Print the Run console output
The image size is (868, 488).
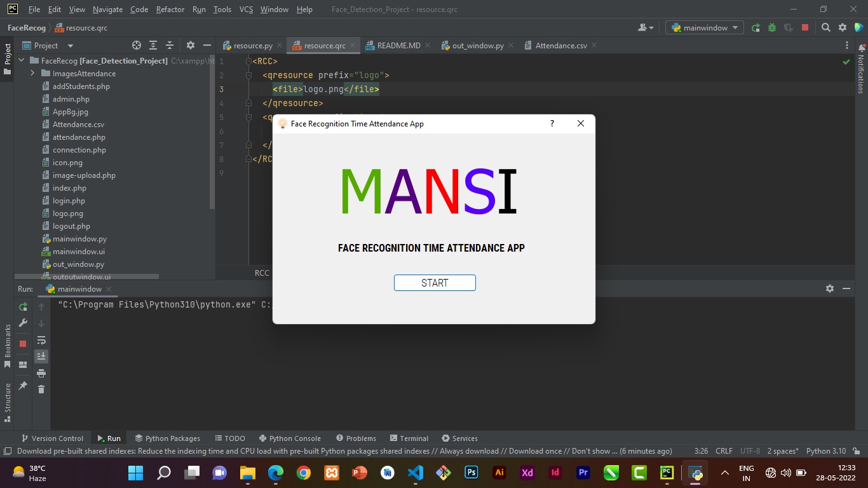coord(41,373)
